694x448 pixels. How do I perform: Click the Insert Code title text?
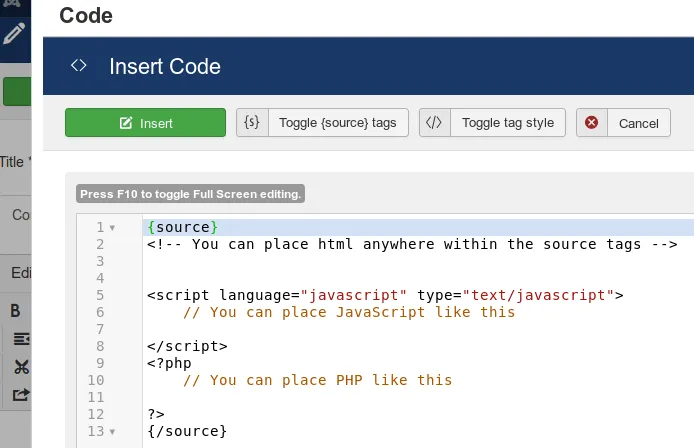pos(165,66)
